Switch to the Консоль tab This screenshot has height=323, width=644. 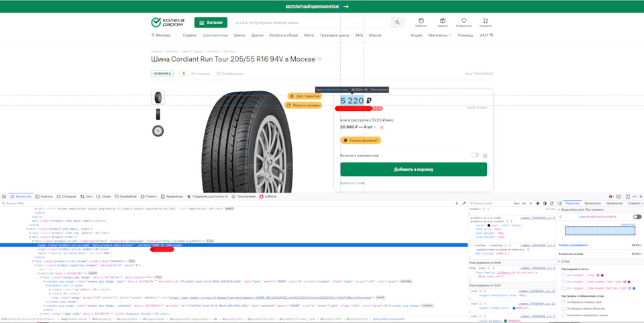pyautogui.click(x=44, y=197)
